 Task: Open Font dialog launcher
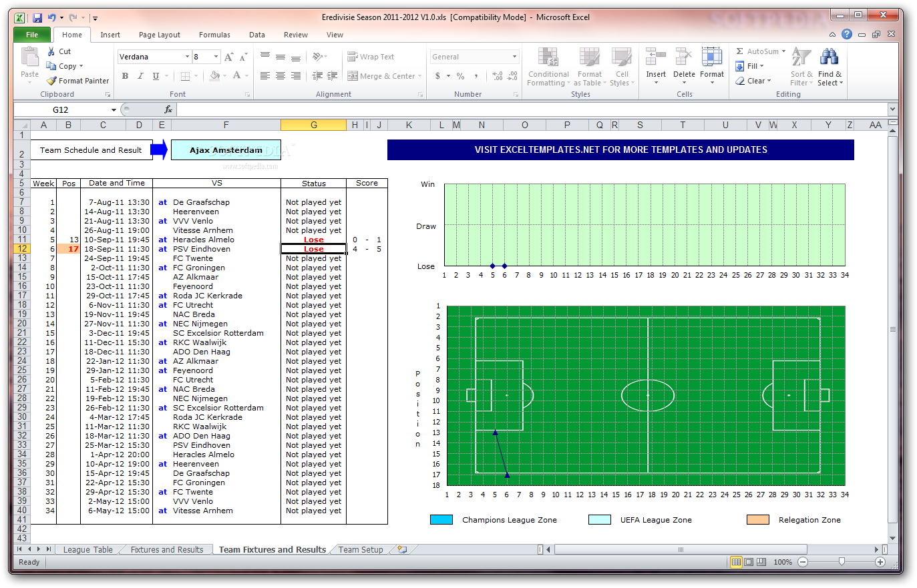[247, 95]
